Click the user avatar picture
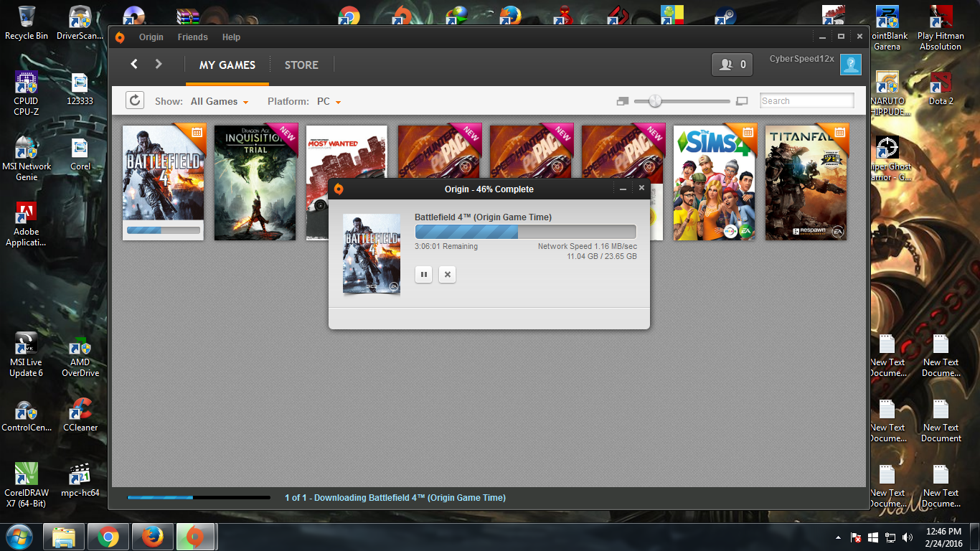The height and width of the screenshot is (551, 980). 851,65
